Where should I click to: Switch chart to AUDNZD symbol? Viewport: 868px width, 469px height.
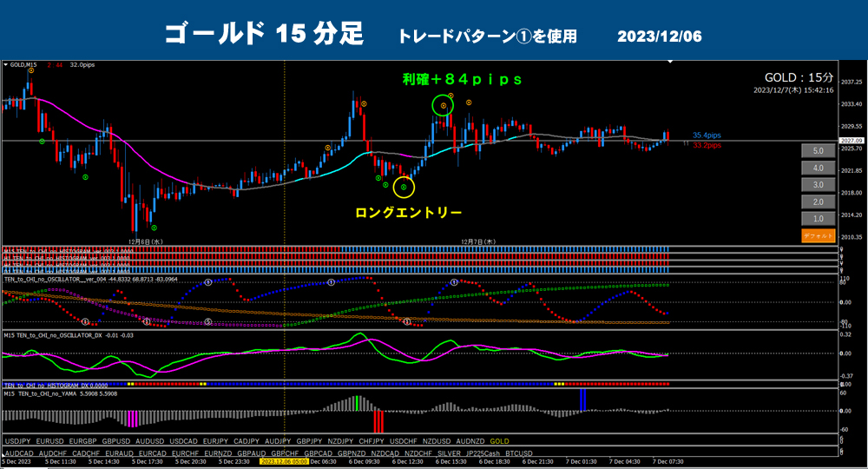click(x=470, y=441)
